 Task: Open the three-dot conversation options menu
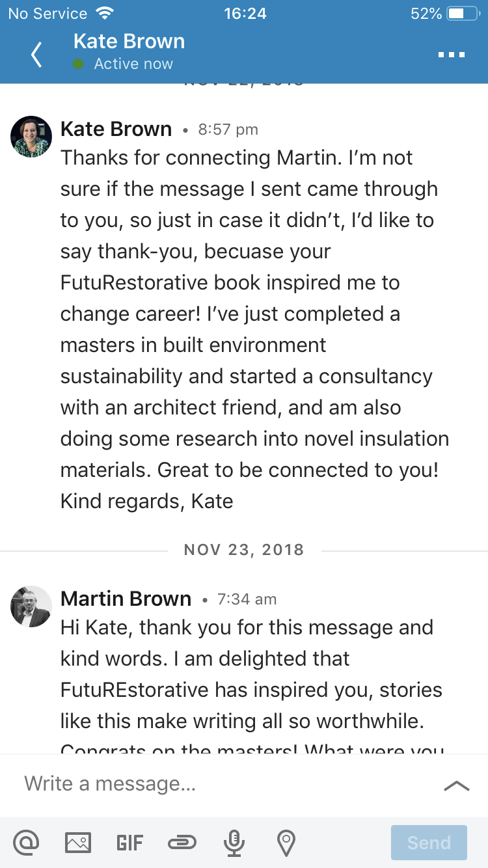[452, 55]
